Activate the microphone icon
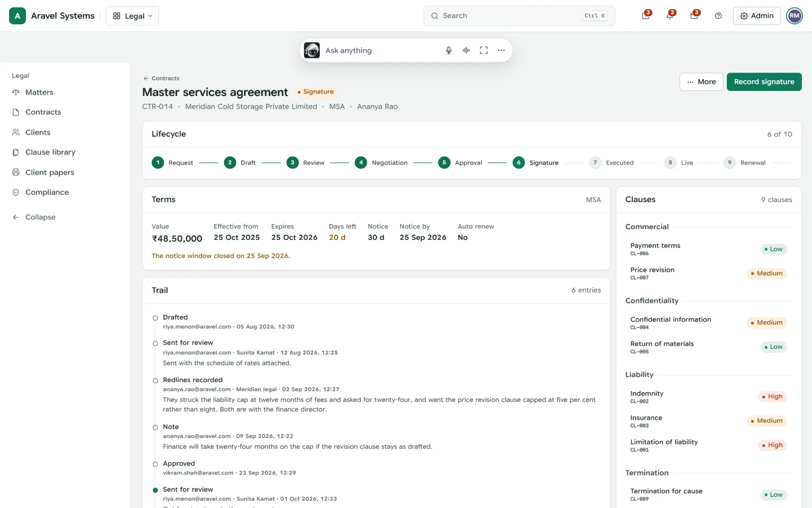Screen dimensions: 812x508 point(449,50)
